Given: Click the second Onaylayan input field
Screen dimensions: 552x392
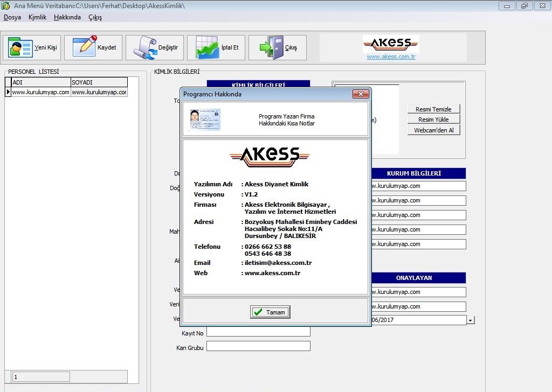Looking at the screenshot, I should coord(419,306).
